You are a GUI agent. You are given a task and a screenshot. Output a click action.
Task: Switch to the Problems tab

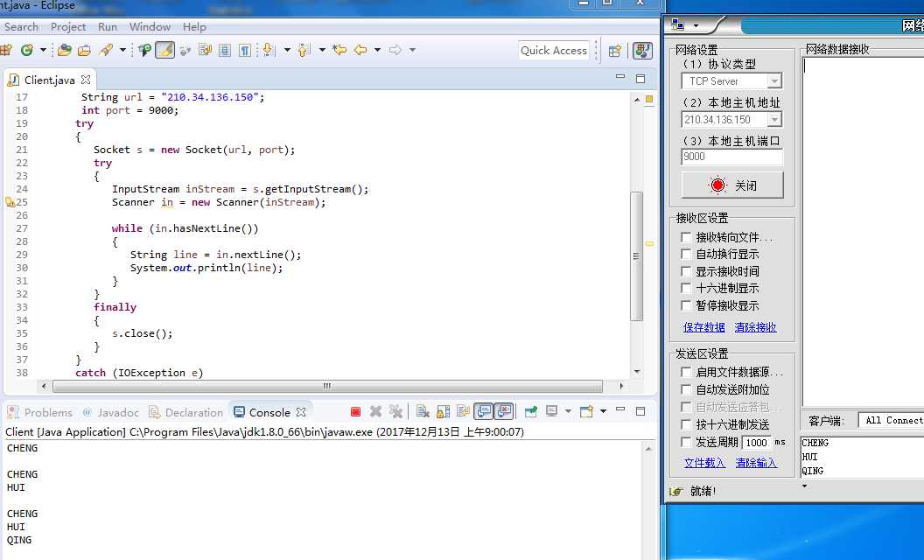point(40,412)
